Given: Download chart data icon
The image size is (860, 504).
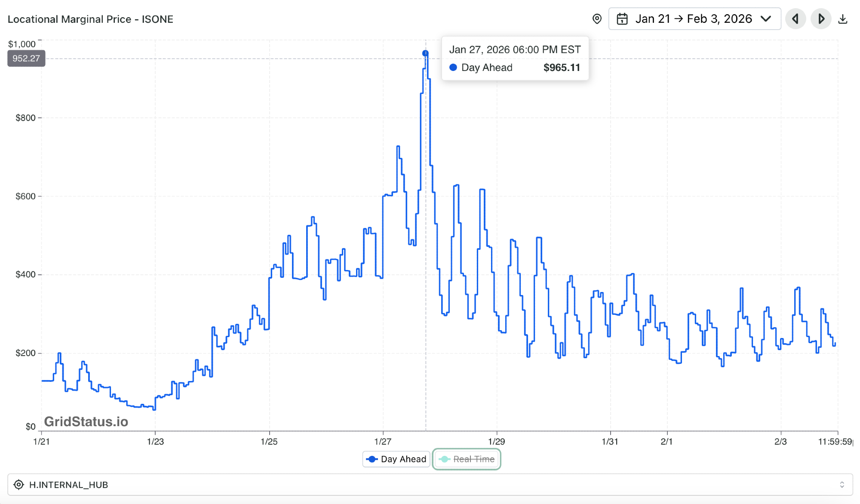Looking at the screenshot, I should (x=843, y=19).
